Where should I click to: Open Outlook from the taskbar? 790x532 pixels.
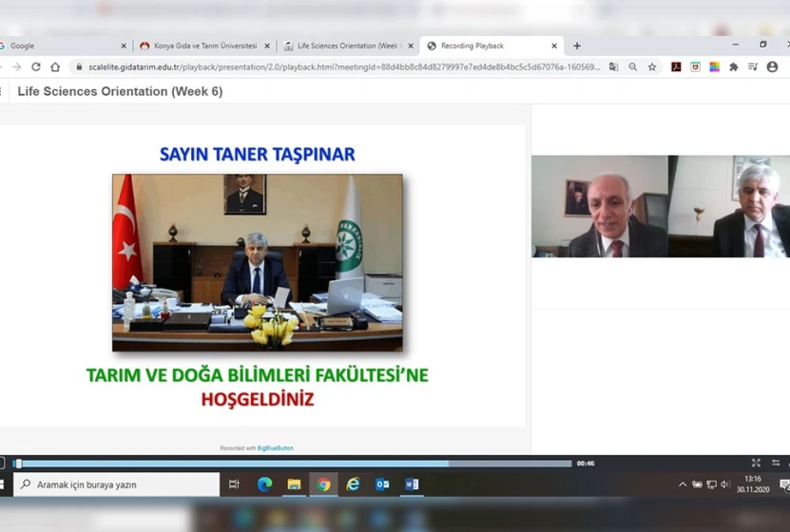[x=382, y=484]
